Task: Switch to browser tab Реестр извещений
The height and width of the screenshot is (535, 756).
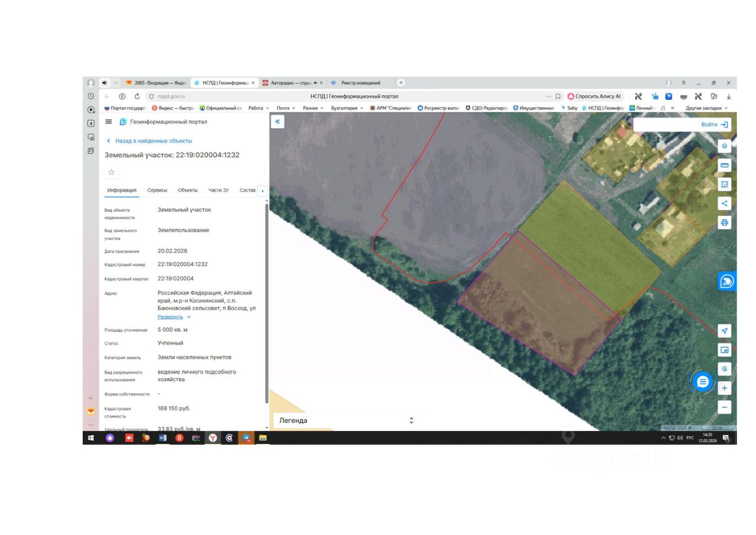Action: click(360, 83)
